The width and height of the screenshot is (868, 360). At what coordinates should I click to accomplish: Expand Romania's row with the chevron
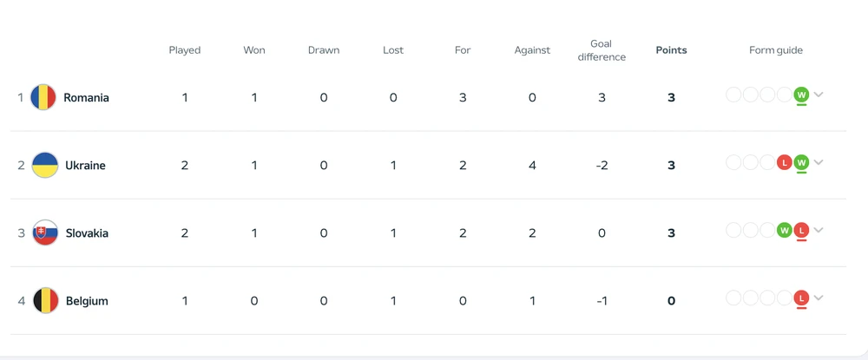click(x=819, y=95)
